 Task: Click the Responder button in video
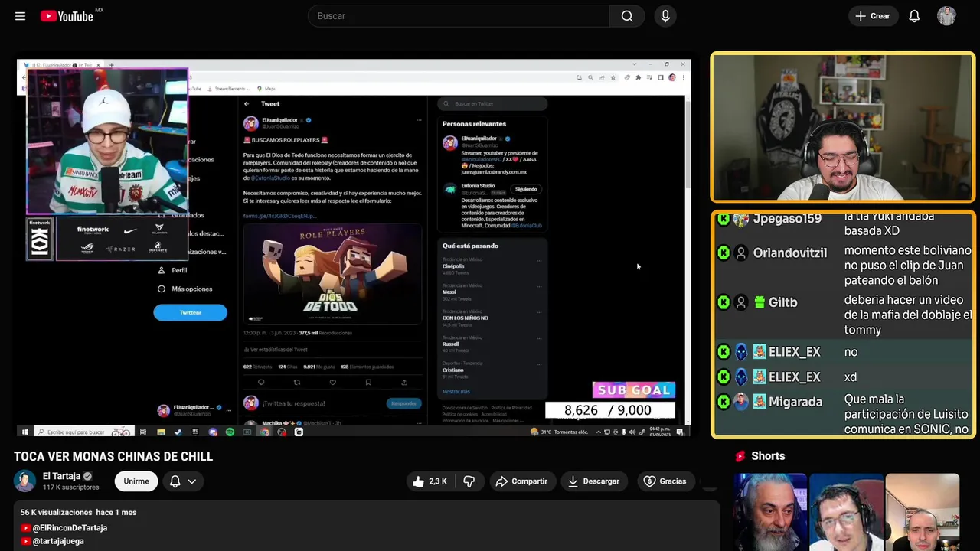(x=403, y=403)
